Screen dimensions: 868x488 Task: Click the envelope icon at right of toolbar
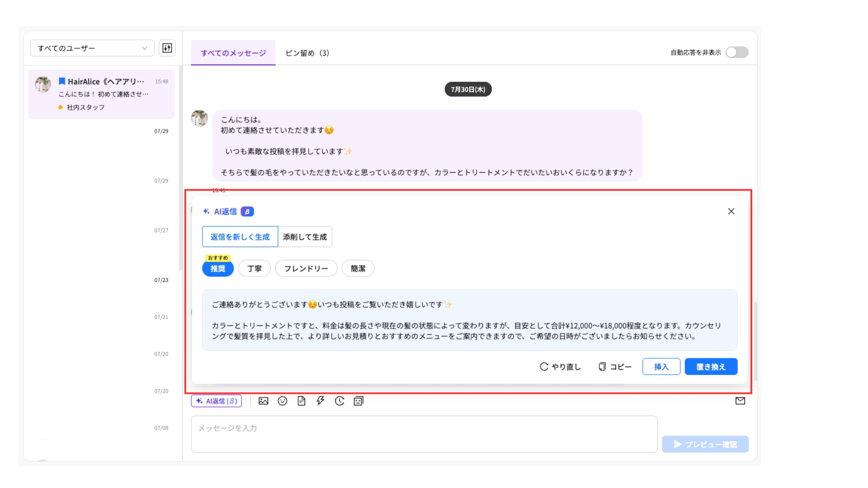(740, 401)
